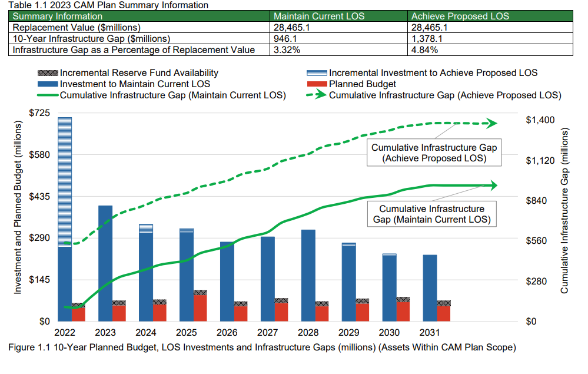Select the red 2025 Planned Budget bar
588x374 pixels.
click(x=200, y=308)
